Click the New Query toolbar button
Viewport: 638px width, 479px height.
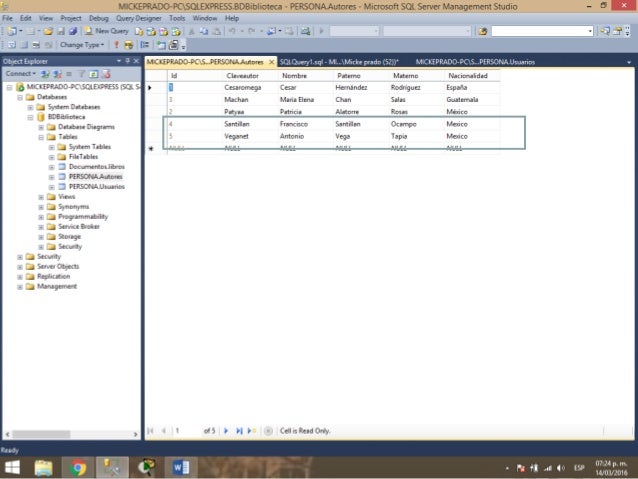pos(106,31)
